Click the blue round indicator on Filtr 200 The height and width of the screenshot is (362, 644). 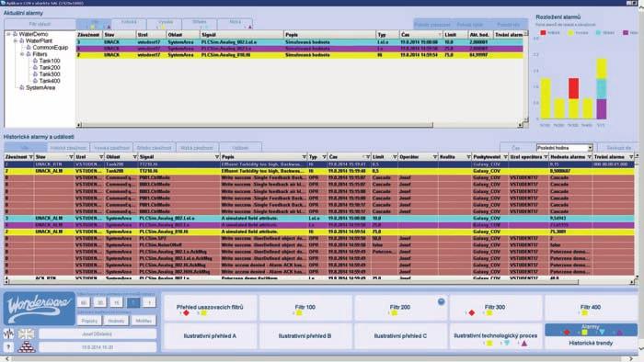coord(441,301)
